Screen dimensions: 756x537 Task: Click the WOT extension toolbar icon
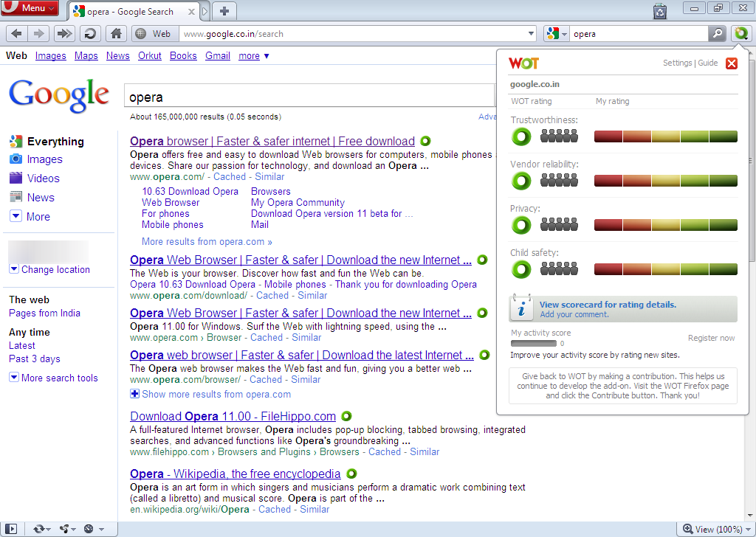click(740, 33)
